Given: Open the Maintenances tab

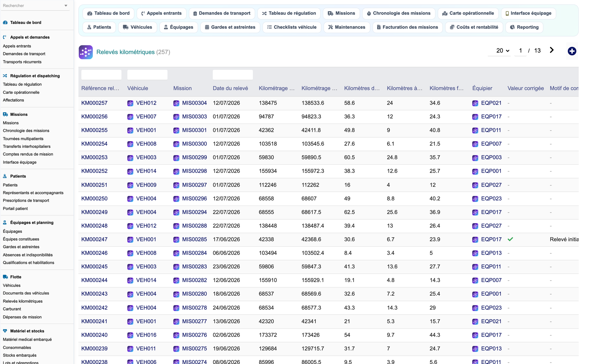Looking at the screenshot, I should point(347,27).
